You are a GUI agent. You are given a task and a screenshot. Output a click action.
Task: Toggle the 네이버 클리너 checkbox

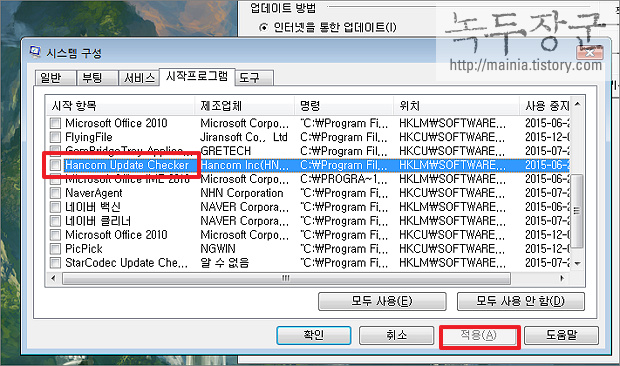click(55, 221)
